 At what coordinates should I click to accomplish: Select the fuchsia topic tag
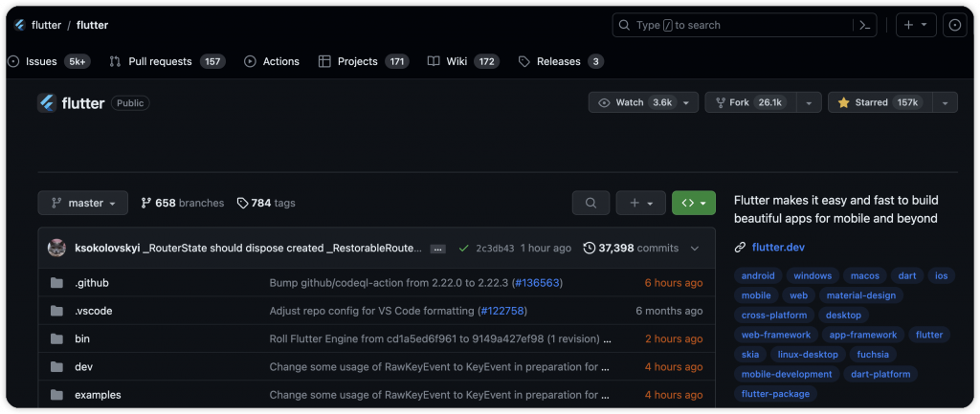(x=873, y=355)
